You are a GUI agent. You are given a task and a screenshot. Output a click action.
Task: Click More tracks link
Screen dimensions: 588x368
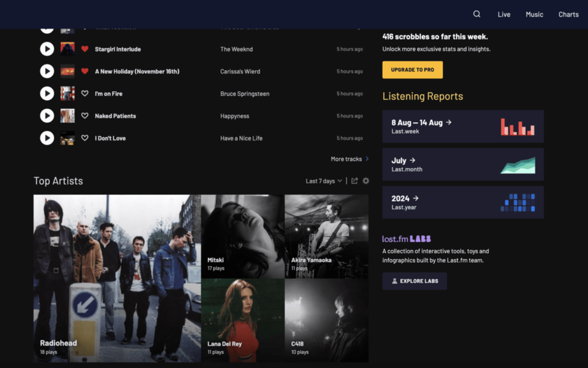pyautogui.click(x=350, y=159)
